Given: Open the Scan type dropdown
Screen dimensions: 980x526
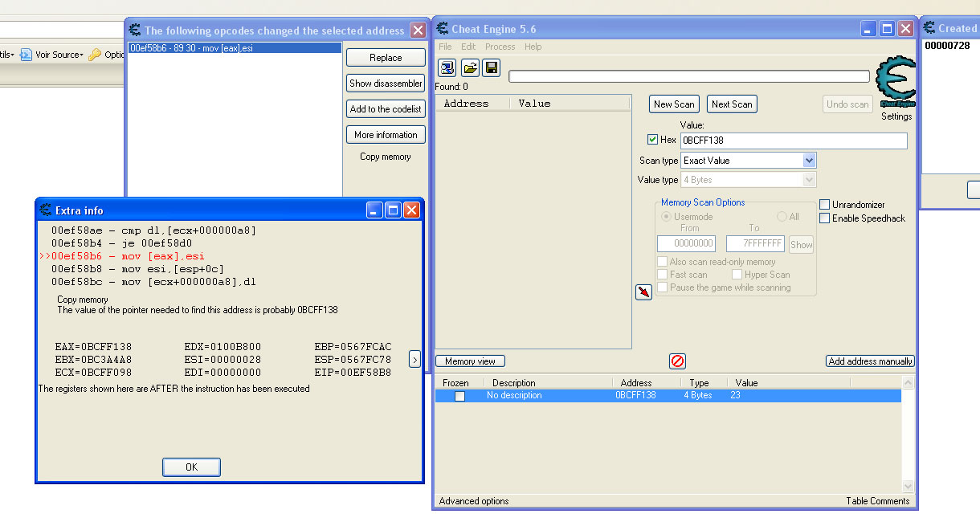Looking at the screenshot, I should coord(809,161).
